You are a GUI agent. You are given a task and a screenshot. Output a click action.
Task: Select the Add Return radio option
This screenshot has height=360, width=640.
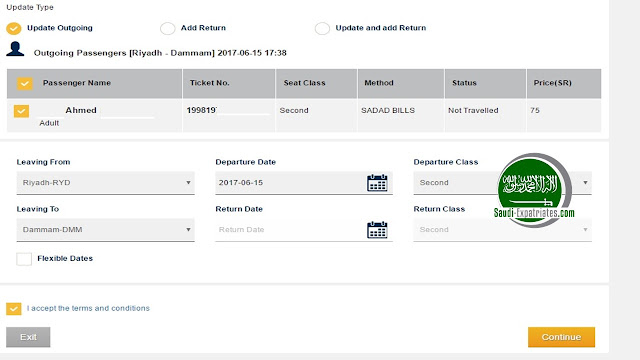[167, 28]
